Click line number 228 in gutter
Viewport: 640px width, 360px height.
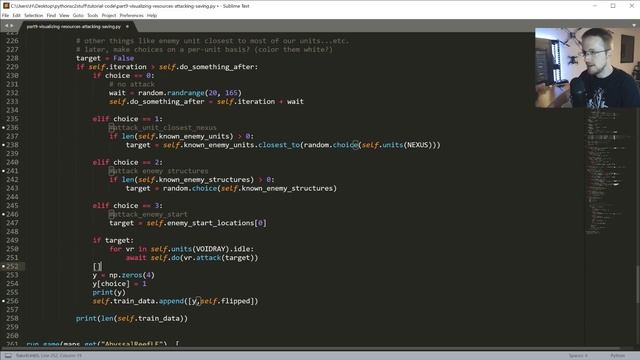pyautogui.click(x=12, y=58)
